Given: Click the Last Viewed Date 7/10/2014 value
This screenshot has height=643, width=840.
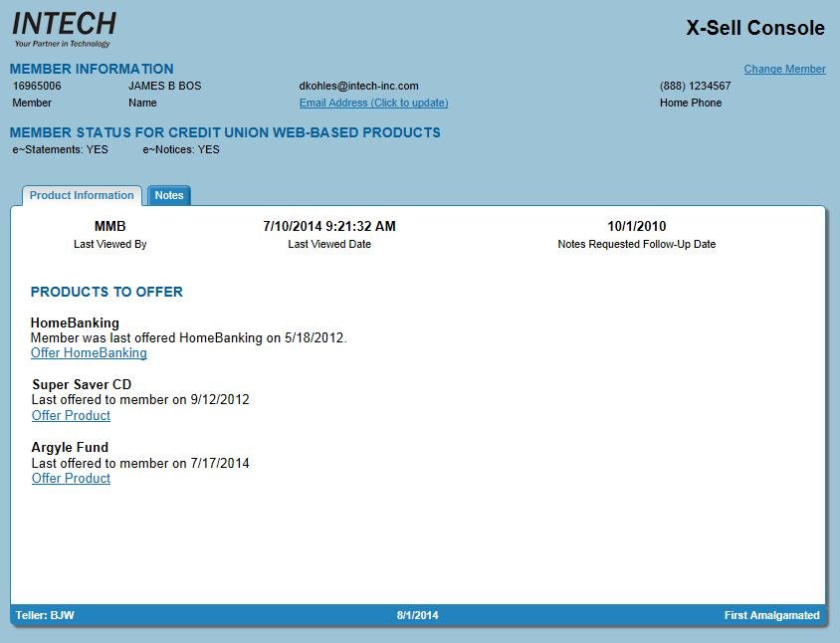Looking at the screenshot, I should click(328, 227).
